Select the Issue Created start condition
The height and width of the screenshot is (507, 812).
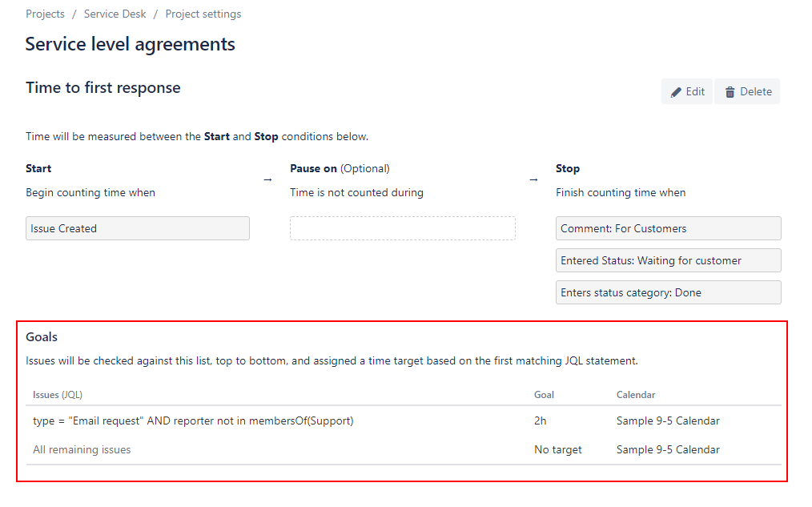(x=138, y=228)
